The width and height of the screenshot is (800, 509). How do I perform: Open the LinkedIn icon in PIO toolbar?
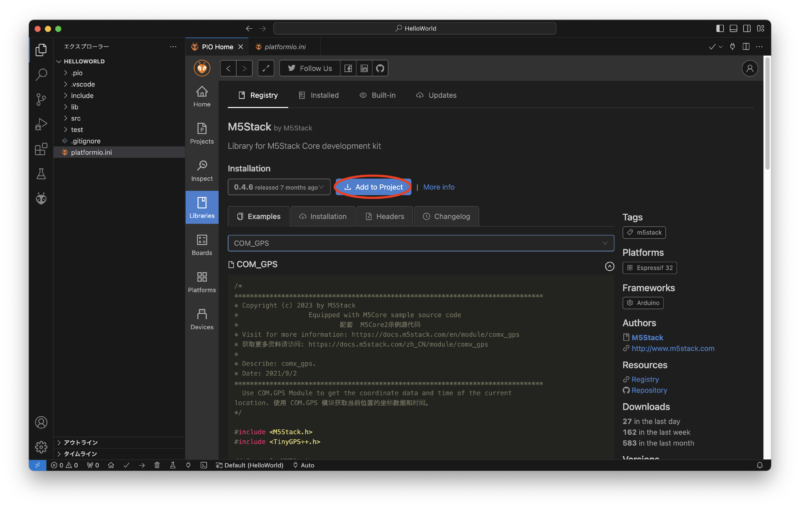tap(364, 68)
